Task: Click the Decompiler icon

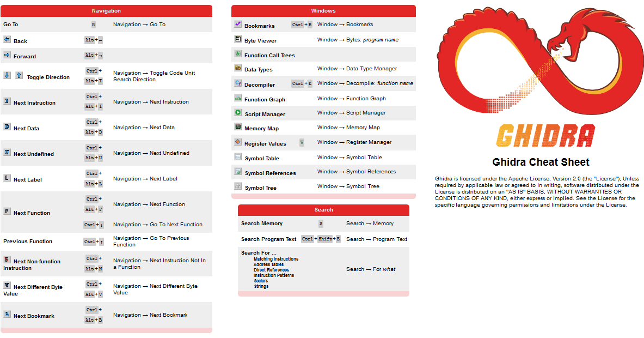Action: [x=238, y=83]
